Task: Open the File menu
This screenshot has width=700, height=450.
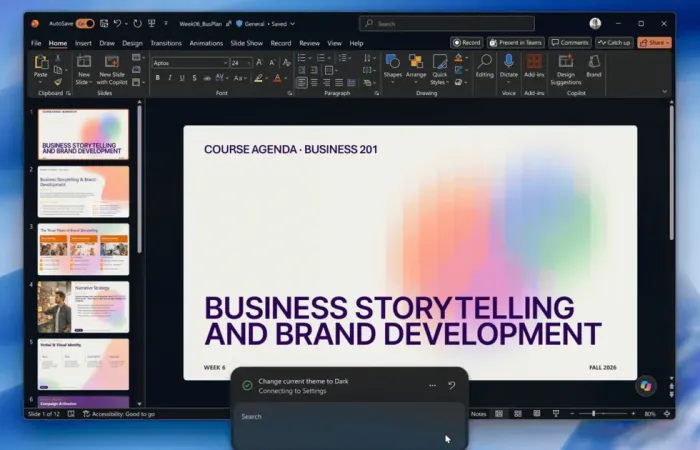Action: 36,43
